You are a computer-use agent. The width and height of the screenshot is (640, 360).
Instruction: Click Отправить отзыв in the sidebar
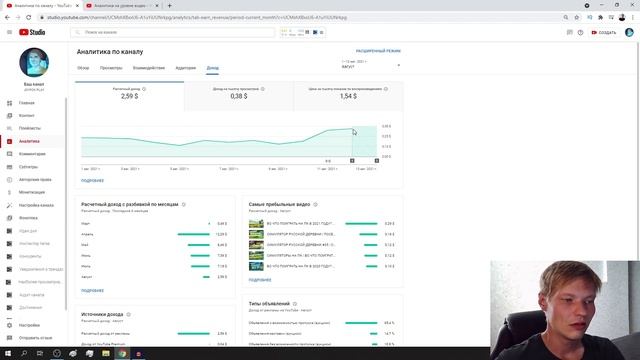(35, 338)
